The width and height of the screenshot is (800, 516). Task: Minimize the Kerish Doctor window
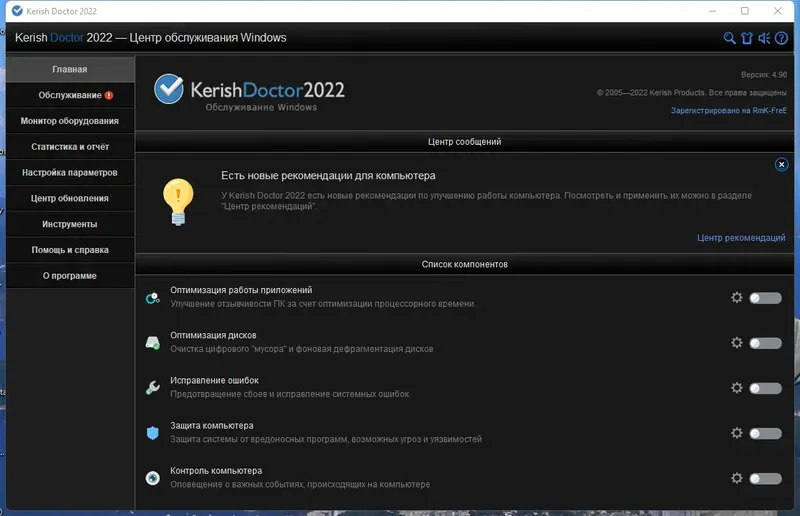click(x=712, y=11)
